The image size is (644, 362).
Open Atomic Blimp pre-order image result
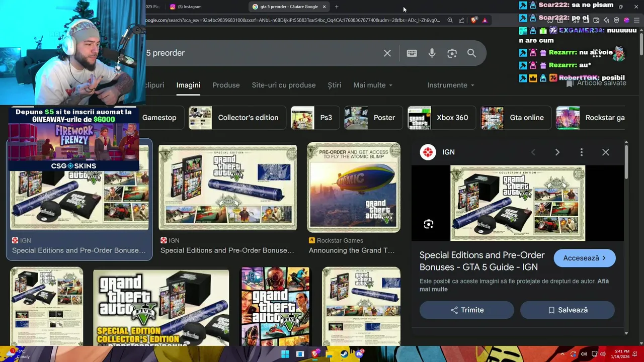tap(354, 187)
